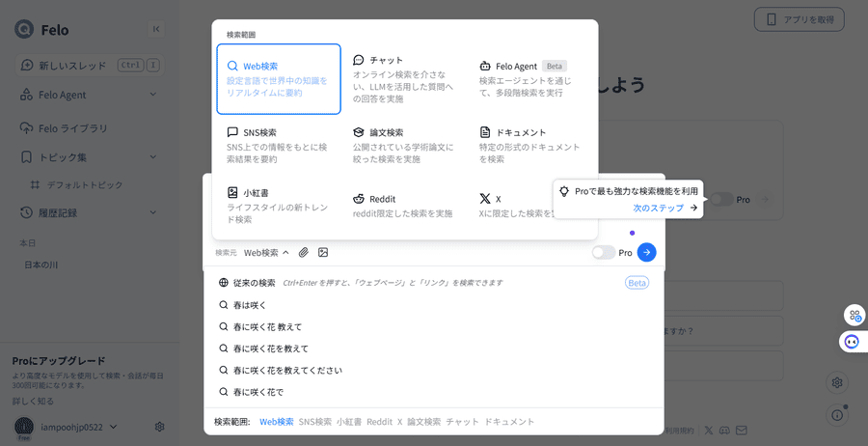Click the アプリを取得 button
Image resolution: width=868 pixels, height=446 pixels.
pyautogui.click(x=800, y=19)
